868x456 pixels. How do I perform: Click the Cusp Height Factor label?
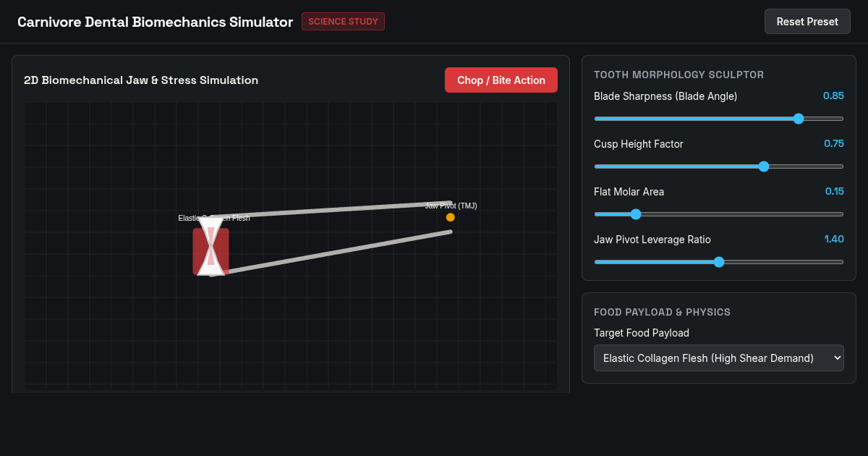pyautogui.click(x=639, y=144)
